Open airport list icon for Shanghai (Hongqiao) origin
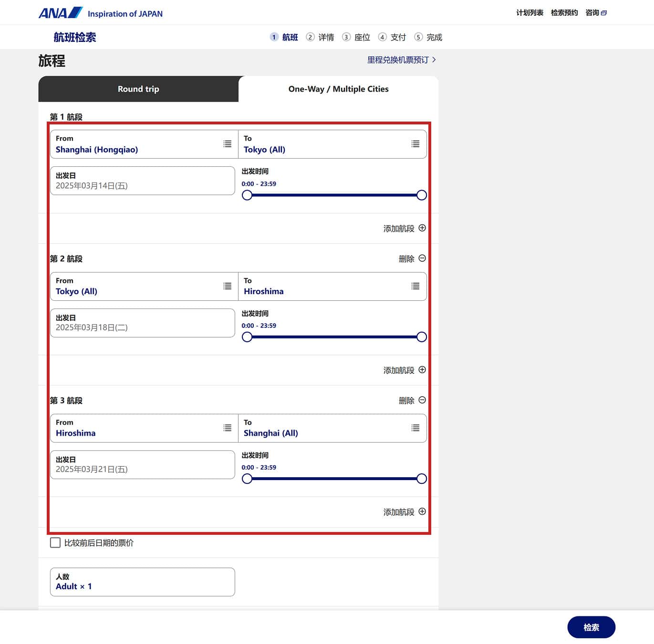This screenshot has height=644, width=654. coord(228,144)
